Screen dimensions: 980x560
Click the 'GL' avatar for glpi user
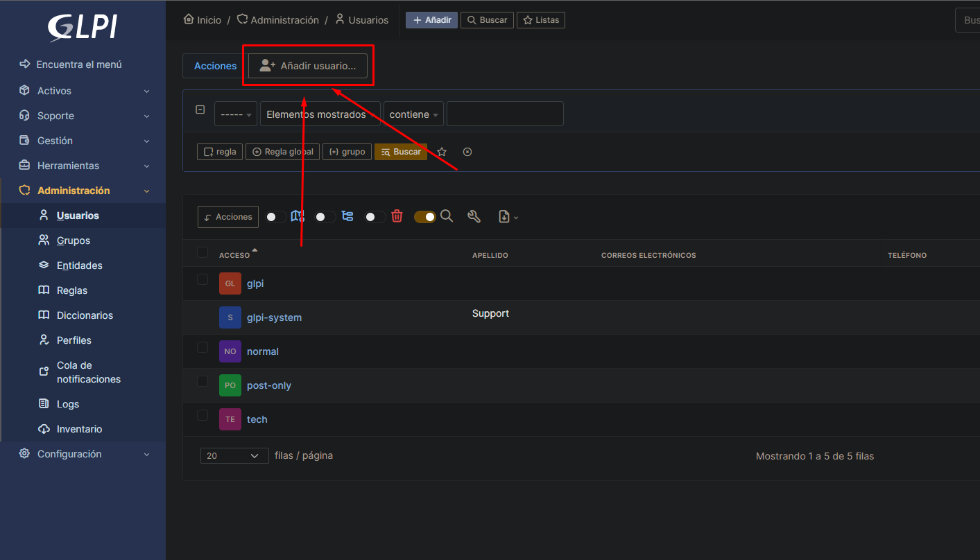[x=230, y=283]
